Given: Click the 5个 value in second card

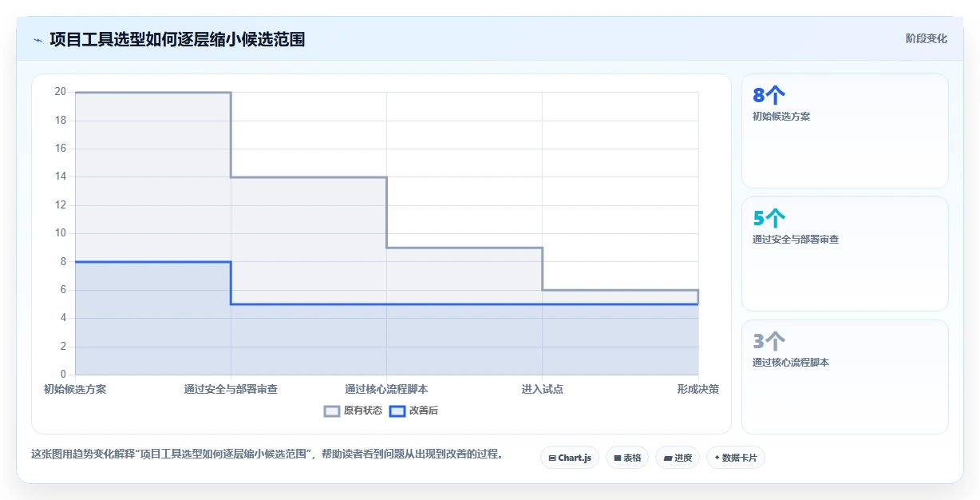Looking at the screenshot, I should pyautogui.click(x=769, y=218).
